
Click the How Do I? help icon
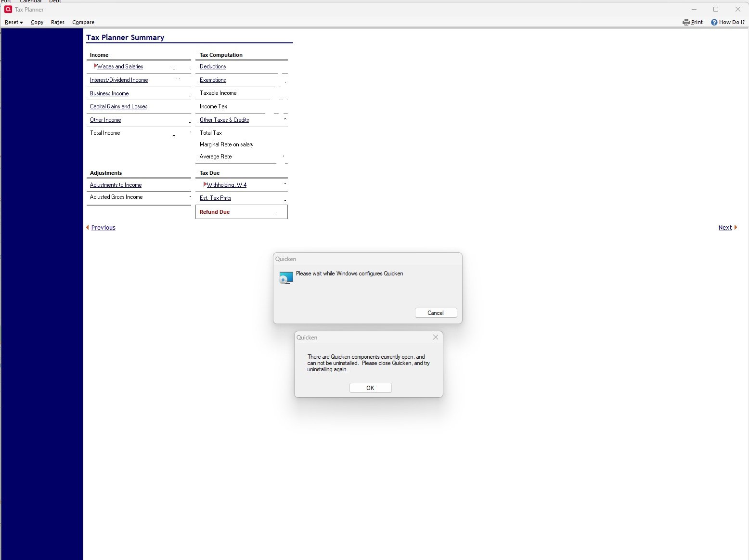pyautogui.click(x=714, y=22)
